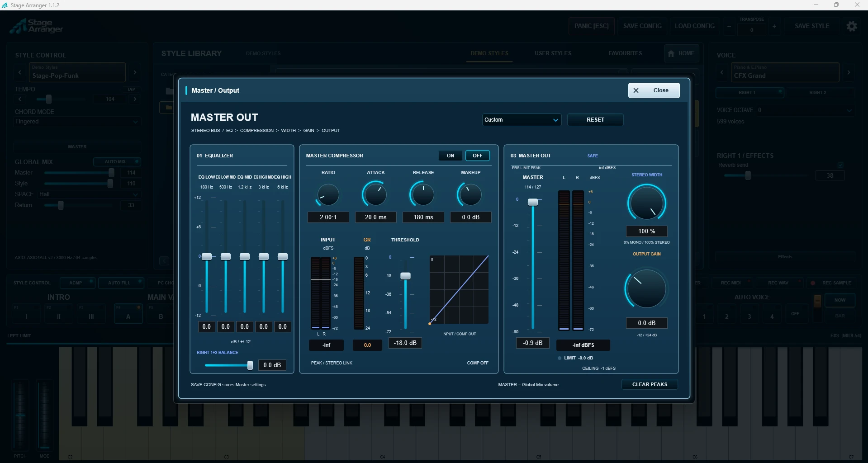Click the Global Mix Master slider handle
Screen dimensions: 868x463
[111, 173]
